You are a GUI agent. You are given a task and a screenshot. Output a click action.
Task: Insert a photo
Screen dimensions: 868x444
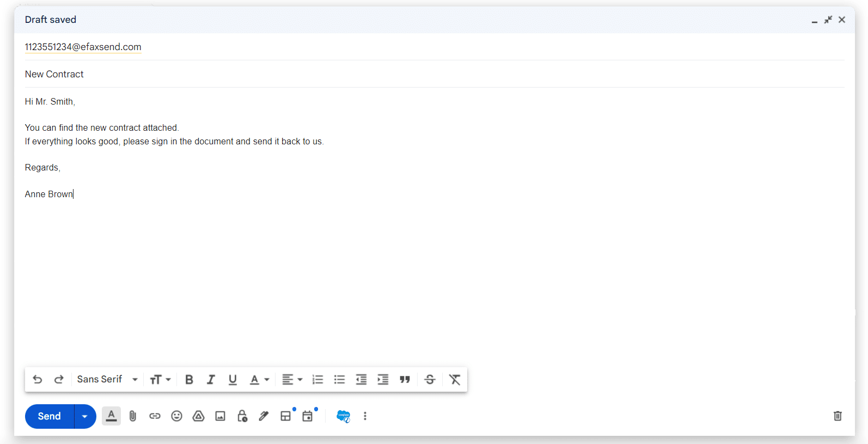[x=220, y=416]
